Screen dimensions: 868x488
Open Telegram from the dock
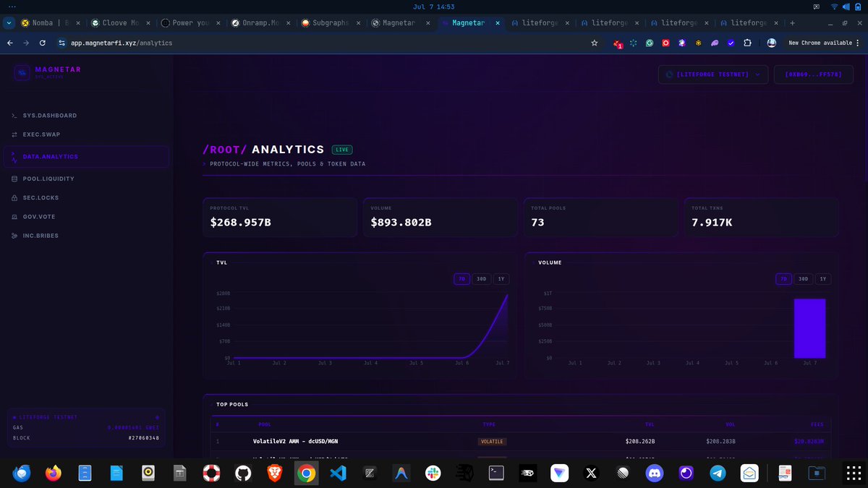pos(718,473)
